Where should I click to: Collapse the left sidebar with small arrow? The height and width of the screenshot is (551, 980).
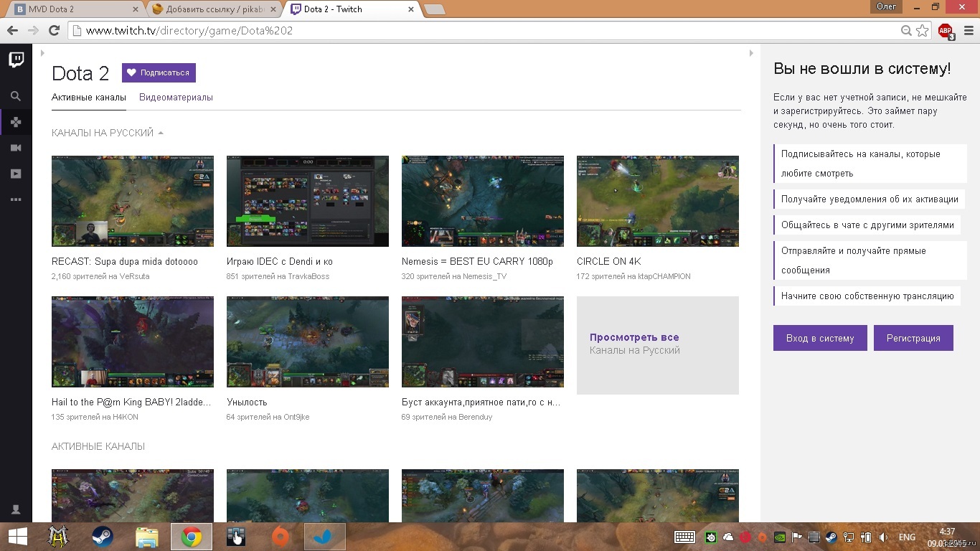coord(42,53)
